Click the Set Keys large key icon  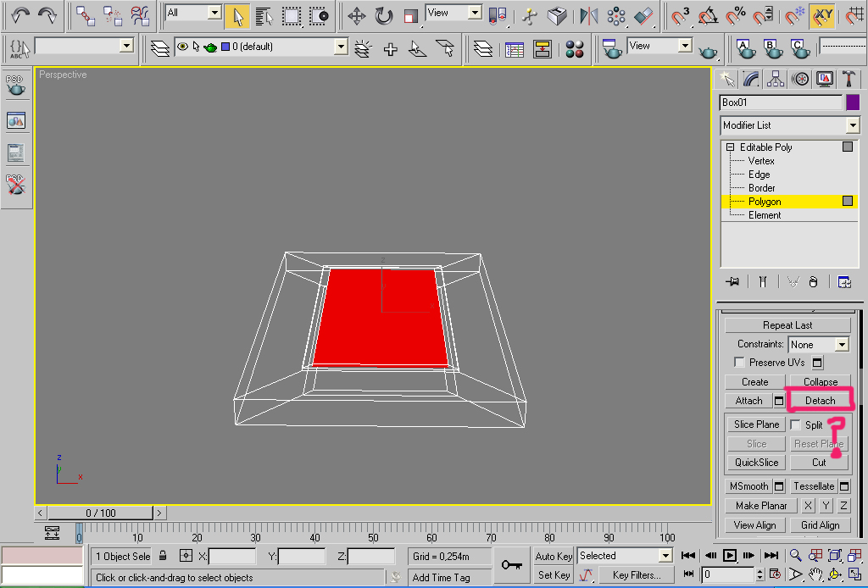(511, 565)
